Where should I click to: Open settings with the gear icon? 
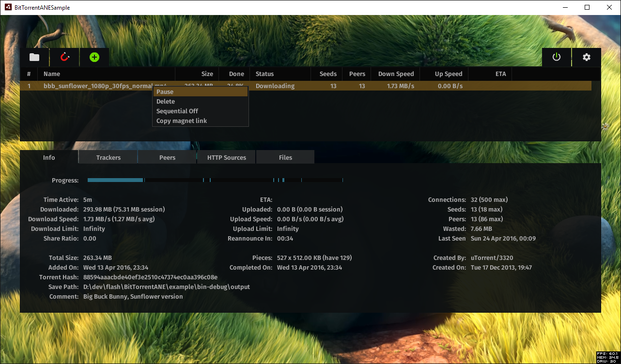click(587, 57)
